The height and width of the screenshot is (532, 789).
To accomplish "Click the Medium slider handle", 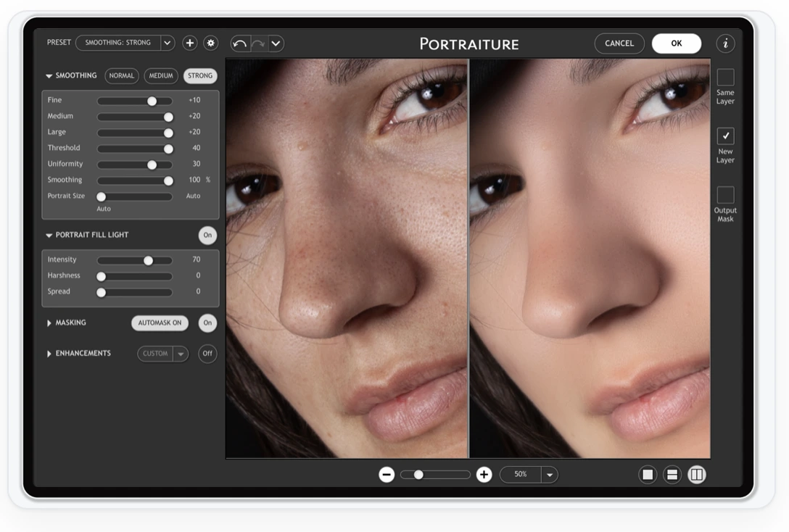I will [x=168, y=117].
